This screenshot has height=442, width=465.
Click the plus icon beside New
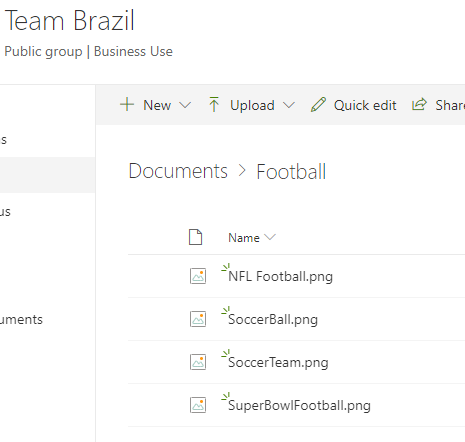point(127,104)
